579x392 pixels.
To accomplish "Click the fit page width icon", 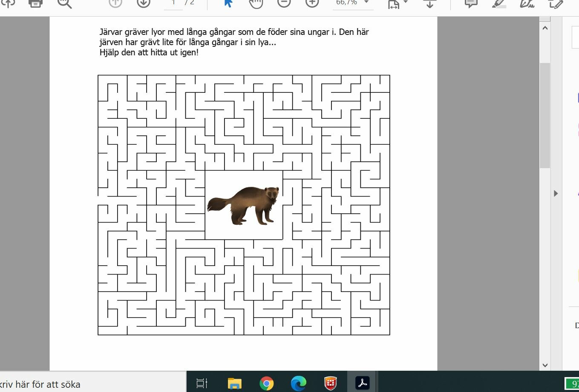I will pos(393,3).
